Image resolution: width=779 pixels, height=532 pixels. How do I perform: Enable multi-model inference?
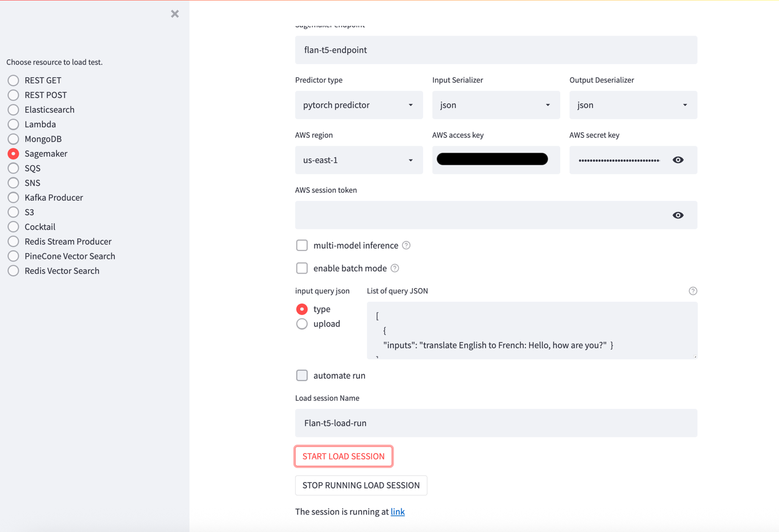tap(302, 245)
